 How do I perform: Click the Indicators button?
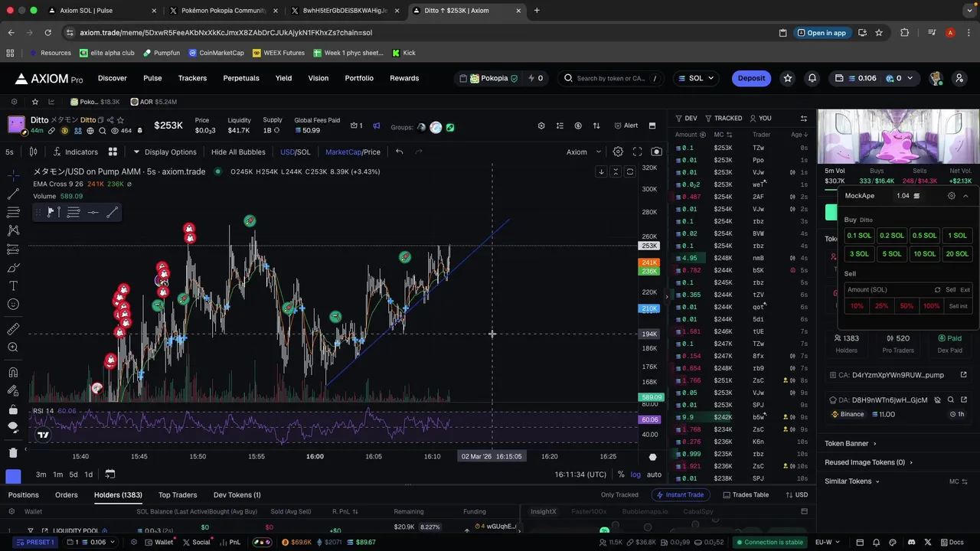pyautogui.click(x=76, y=152)
